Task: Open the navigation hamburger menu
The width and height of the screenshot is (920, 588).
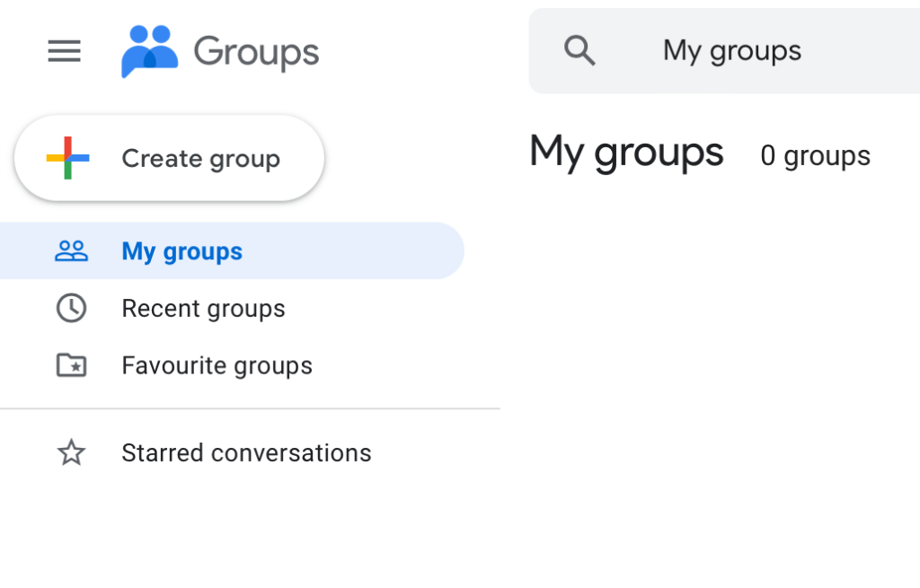Action: (63, 51)
